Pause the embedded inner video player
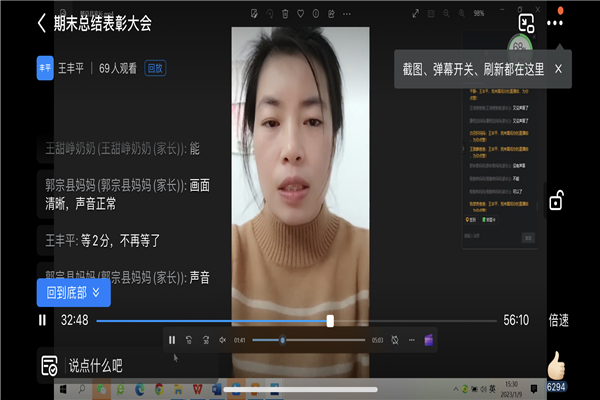 point(172,340)
